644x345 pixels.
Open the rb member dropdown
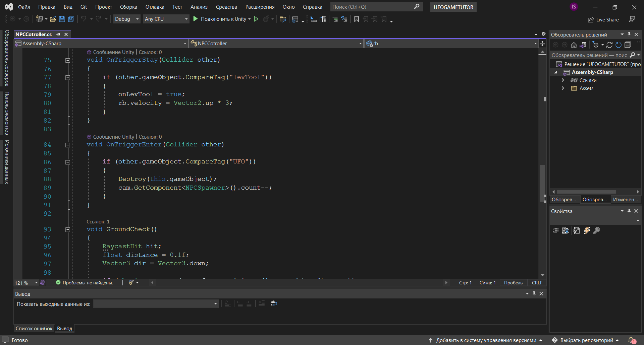(x=451, y=43)
